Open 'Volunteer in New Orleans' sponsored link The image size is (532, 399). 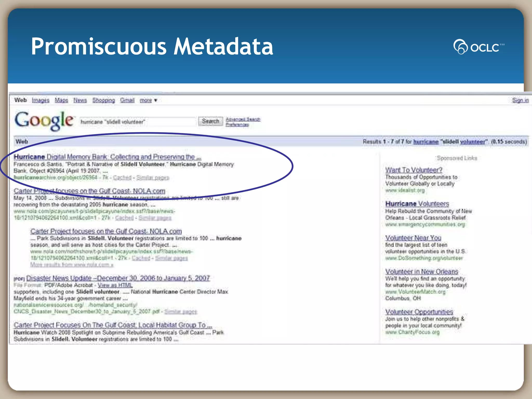click(x=422, y=271)
